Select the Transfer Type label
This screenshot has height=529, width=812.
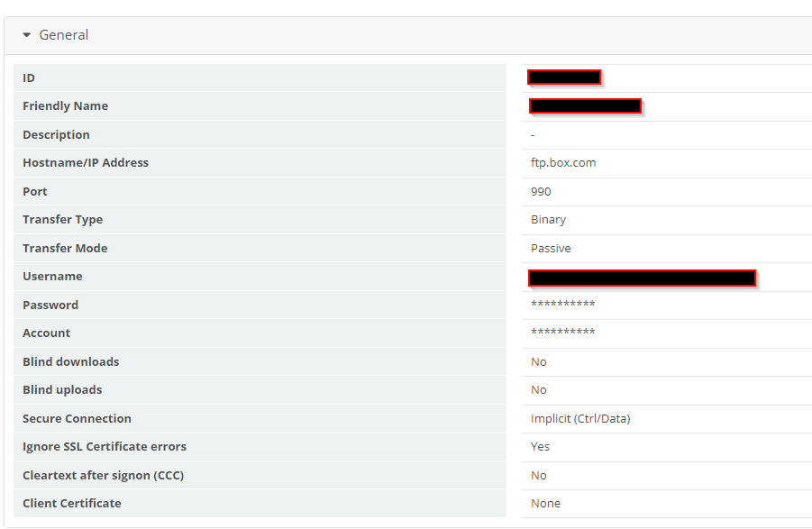63,220
